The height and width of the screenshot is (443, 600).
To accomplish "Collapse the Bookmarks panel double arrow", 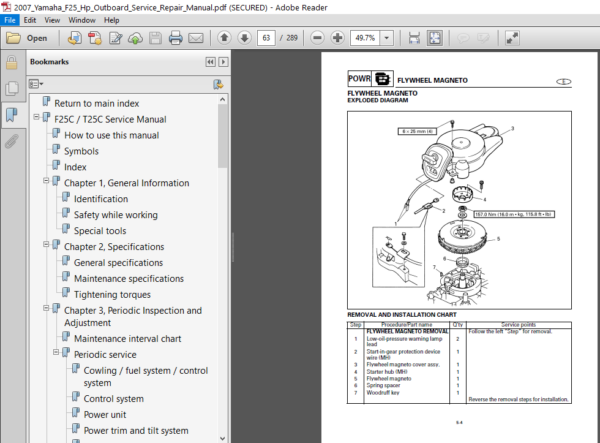I will 210,62.
